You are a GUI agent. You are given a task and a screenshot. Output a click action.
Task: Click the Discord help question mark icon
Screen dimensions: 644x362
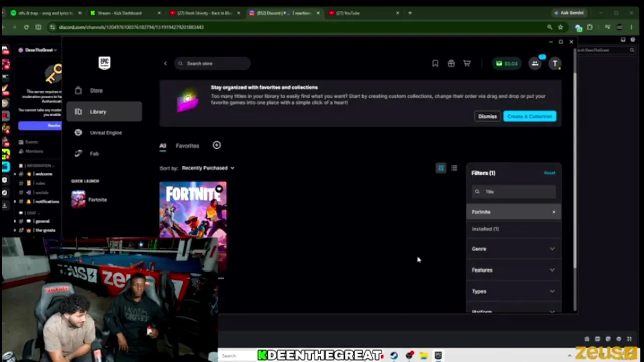pyautogui.click(x=633, y=40)
